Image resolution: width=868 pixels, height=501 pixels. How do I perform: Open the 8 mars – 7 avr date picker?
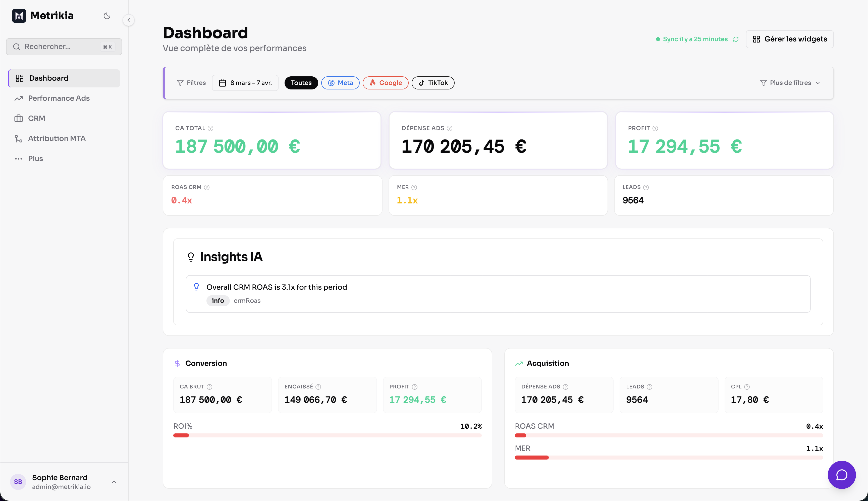coord(245,83)
